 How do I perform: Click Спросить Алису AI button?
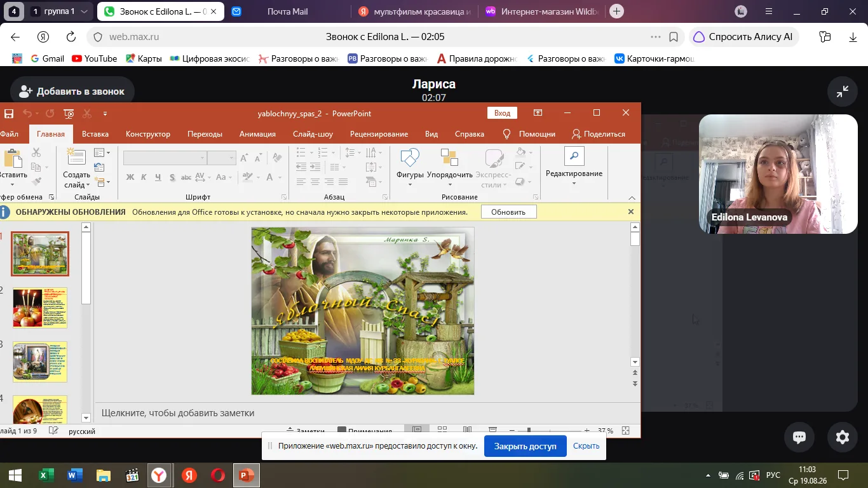(x=743, y=37)
